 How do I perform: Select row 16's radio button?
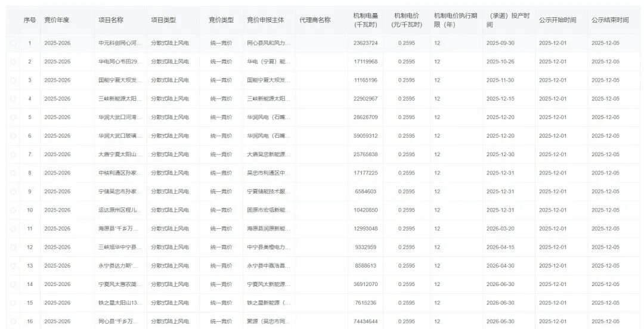point(13,322)
